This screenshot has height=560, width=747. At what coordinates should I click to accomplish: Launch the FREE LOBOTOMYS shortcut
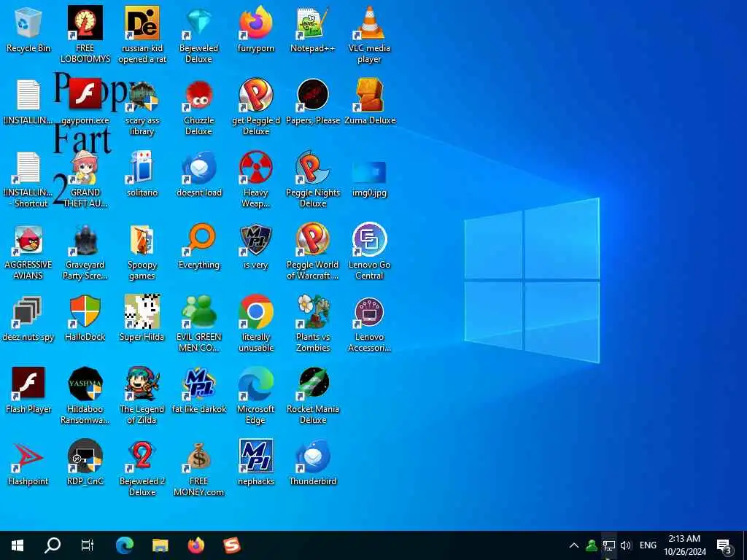pyautogui.click(x=85, y=35)
